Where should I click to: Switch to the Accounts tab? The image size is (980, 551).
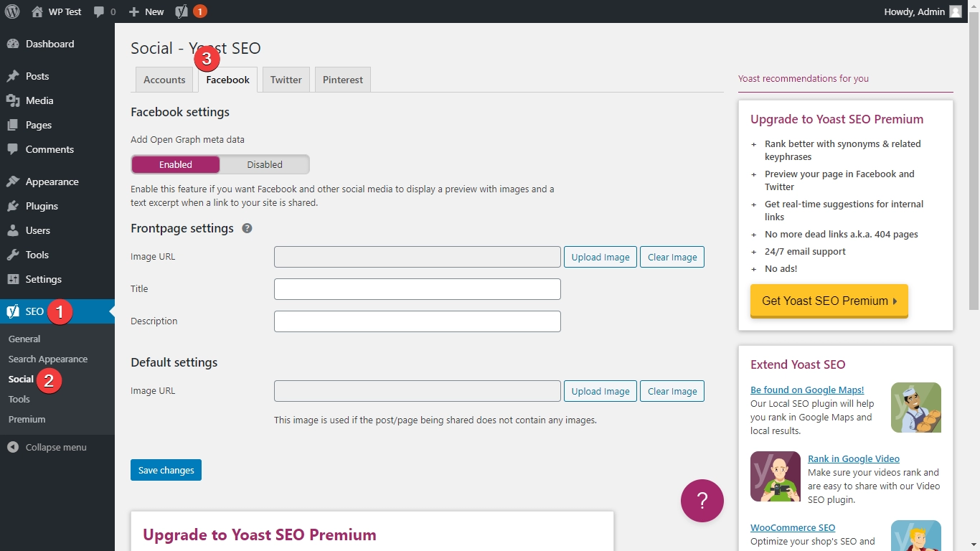tap(164, 80)
